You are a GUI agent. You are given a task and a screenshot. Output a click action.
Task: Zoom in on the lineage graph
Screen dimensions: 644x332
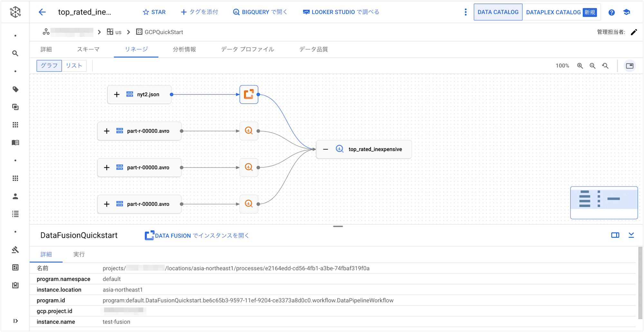[x=580, y=66]
